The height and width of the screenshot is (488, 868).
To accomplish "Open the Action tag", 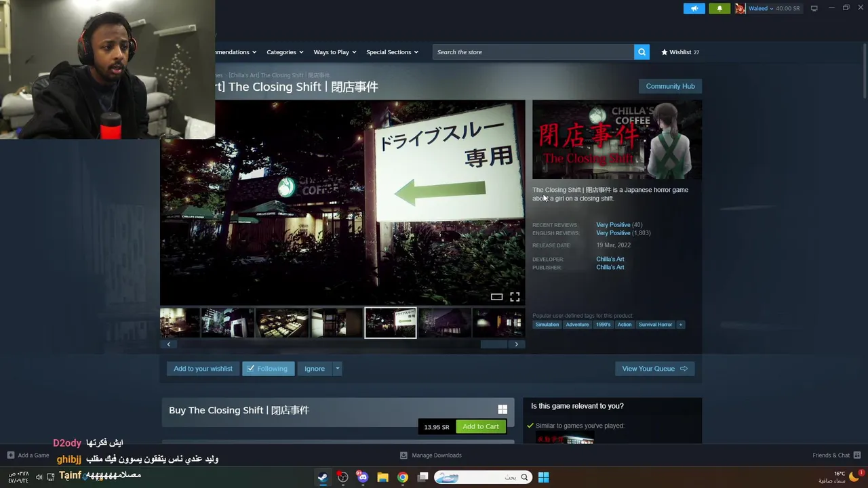I will coord(625,325).
